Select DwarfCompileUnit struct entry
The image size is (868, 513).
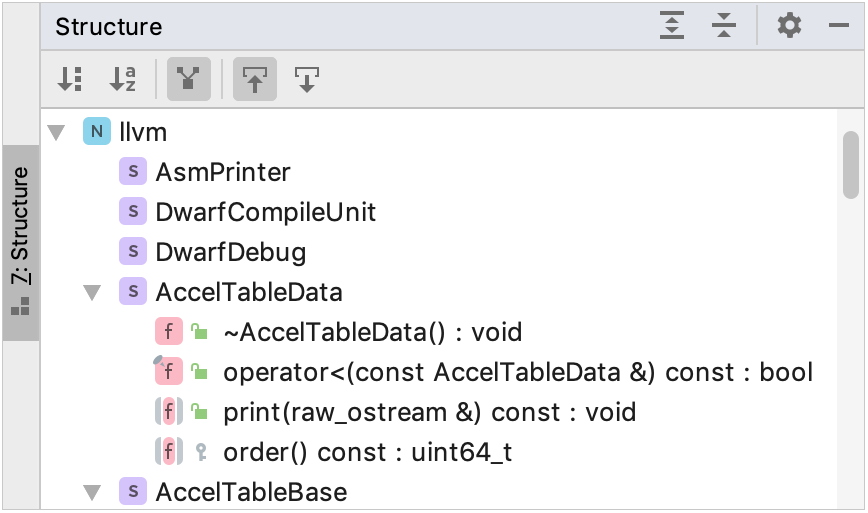click(265, 212)
